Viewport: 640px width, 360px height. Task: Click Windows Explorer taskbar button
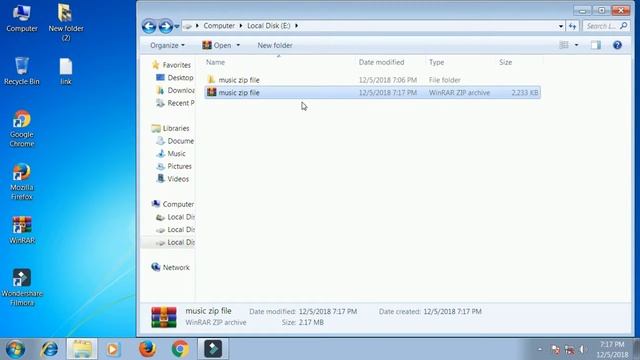[82, 349]
